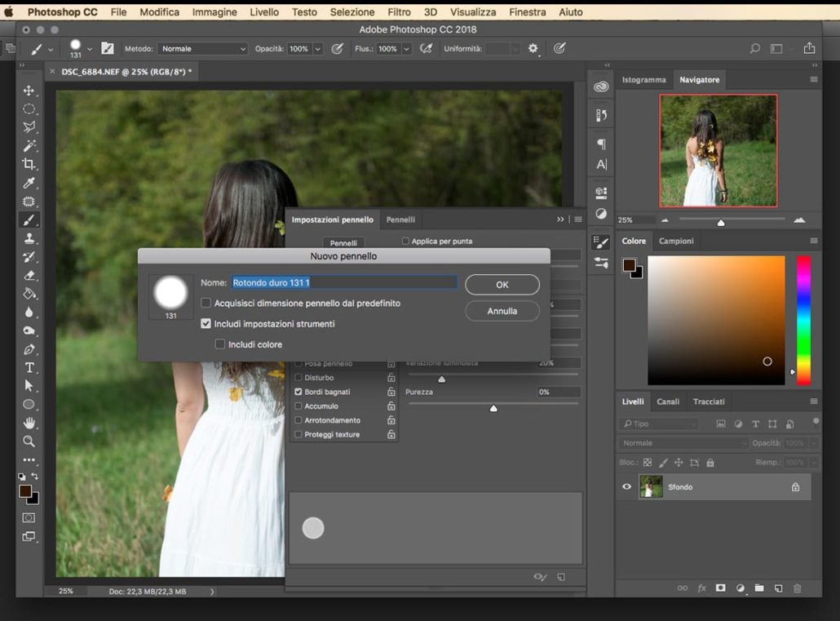
Task: Open Livelli panel options menu
Action: pyautogui.click(x=814, y=401)
